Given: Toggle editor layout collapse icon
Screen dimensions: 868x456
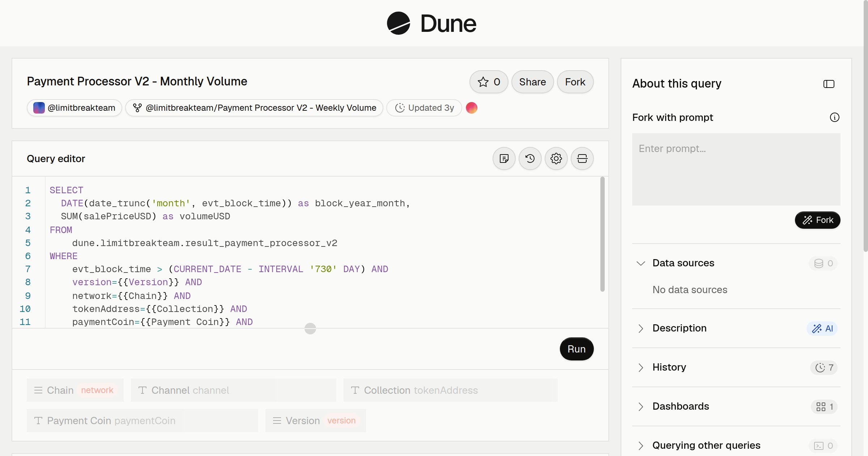Looking at the screenshot, I should click(x=582, y=159).
